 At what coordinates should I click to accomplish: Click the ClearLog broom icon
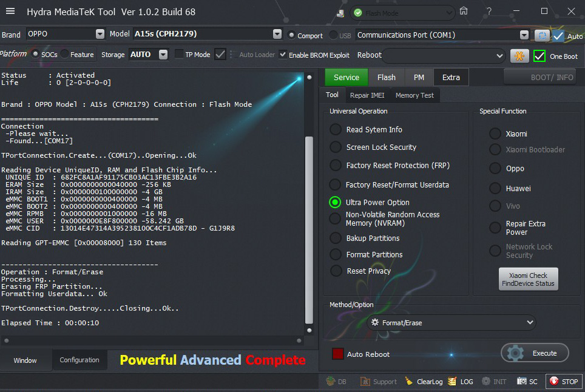pos(410,382)
